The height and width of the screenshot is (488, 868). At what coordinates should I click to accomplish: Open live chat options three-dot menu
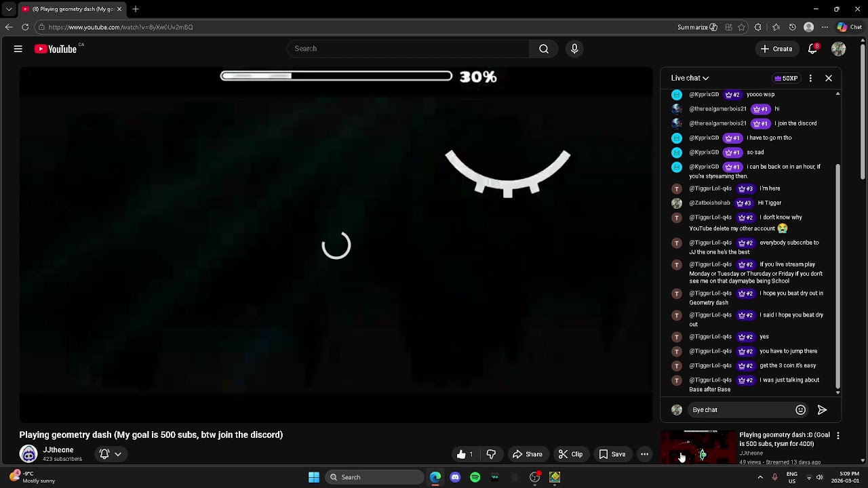point(810,78)
